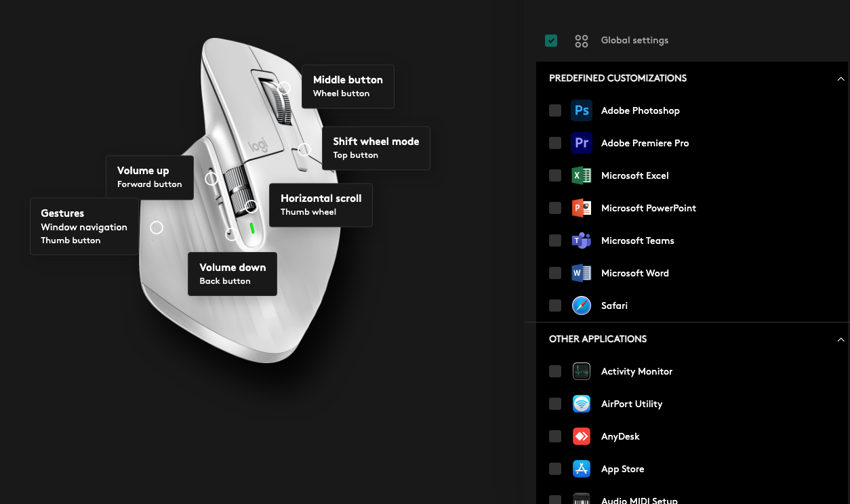850x504 pixels.
Task: Open the Middle button assignment card
Action: pyautogui.click(x=348, y=86)
